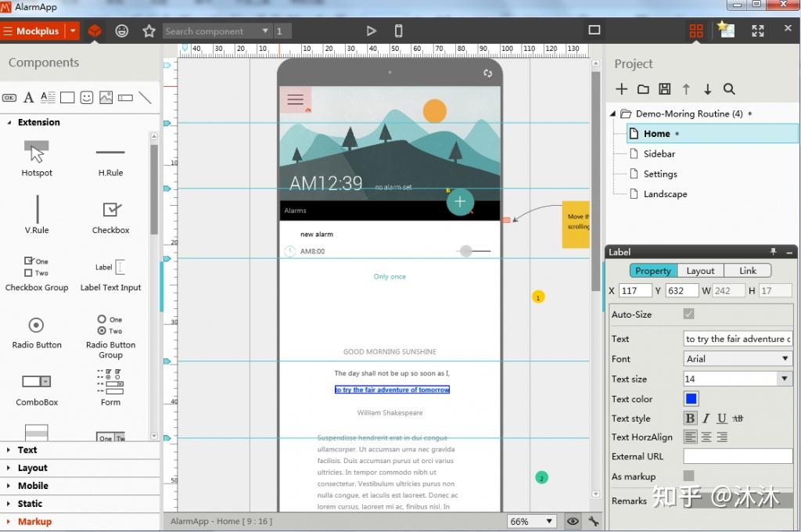Select the smiley icon component
Viewport: 801px width, 532px height.
click(87, 97)
